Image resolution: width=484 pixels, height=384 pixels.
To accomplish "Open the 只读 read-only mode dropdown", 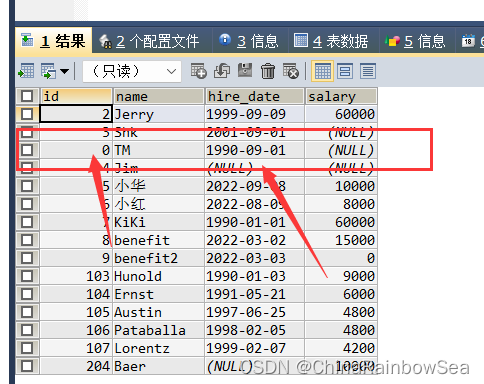I will click(x=132, y=71).
